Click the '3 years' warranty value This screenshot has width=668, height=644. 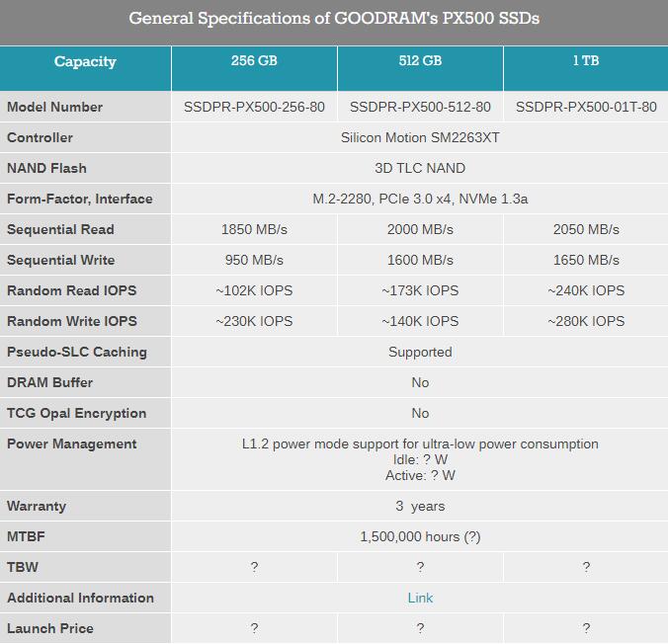coord(420,507)
